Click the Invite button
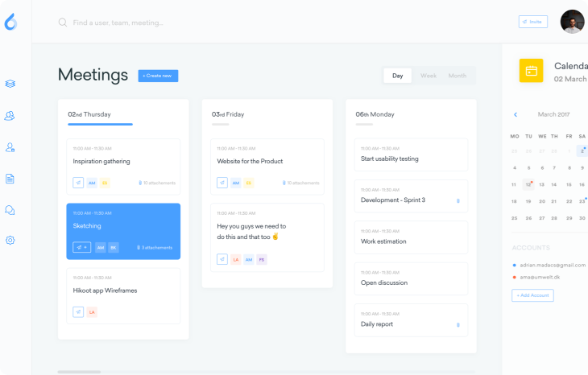The image size is (588, 375). coord(533,22)
